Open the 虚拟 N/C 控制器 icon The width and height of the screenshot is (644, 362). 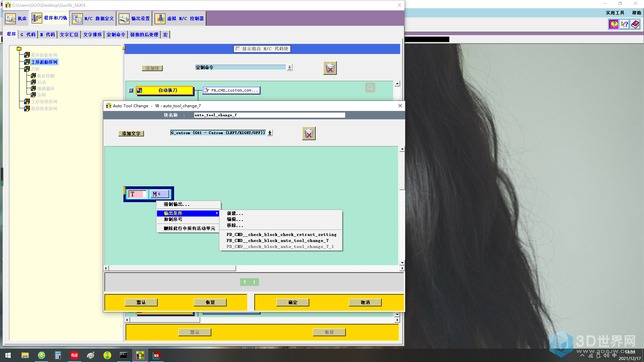point(160,18)
